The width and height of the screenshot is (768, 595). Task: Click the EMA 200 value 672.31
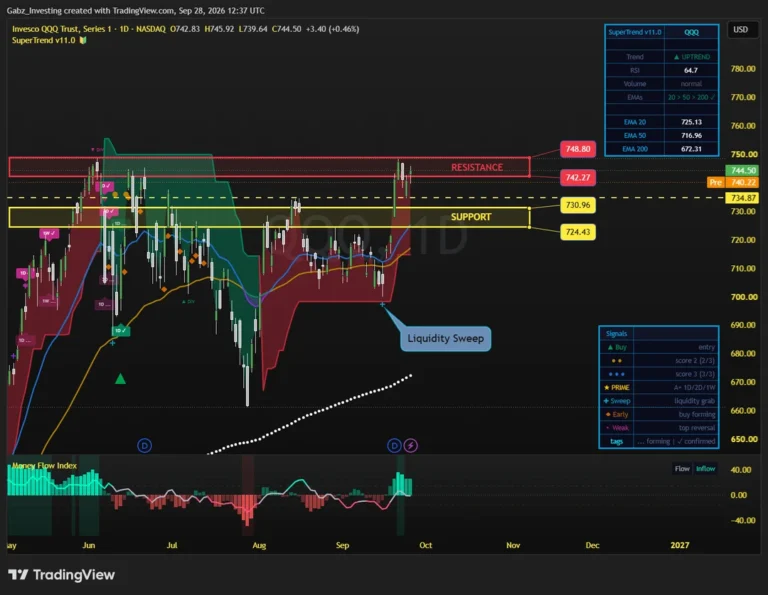tap(691, 149)
